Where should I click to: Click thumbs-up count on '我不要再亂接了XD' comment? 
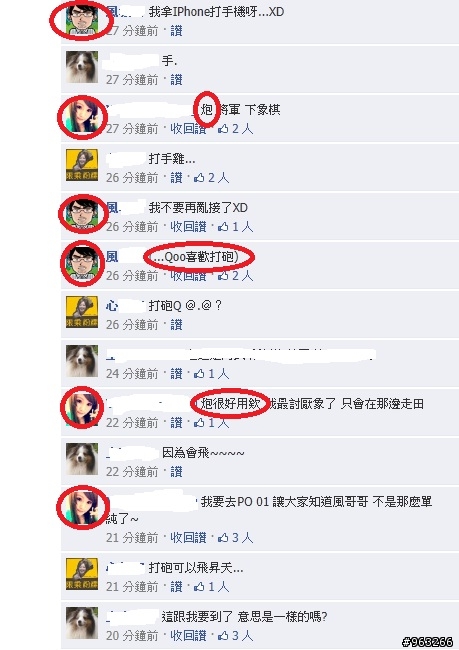[242, 227]
